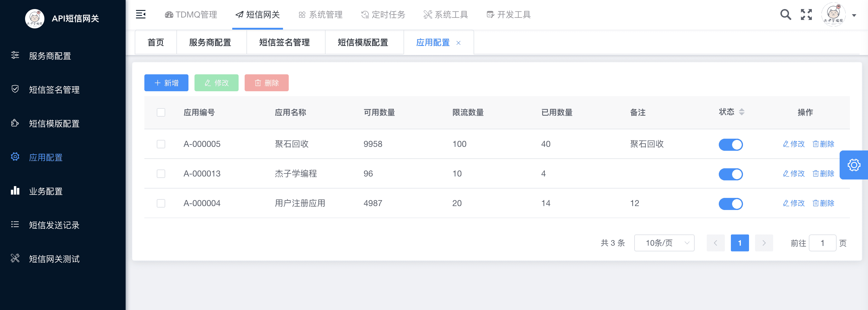Select 短信网关 top menu
This screenshot has height=310, width=868.
(x=257, y=15)
